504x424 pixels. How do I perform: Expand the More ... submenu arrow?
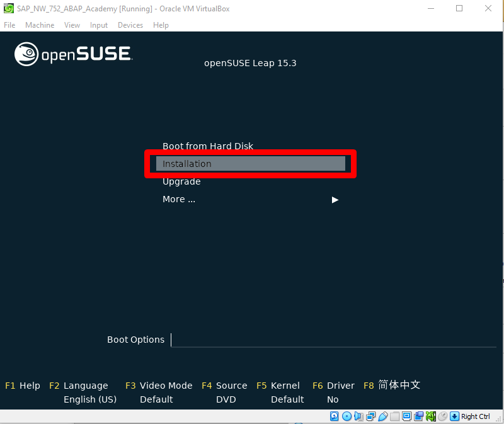point(335,200)
